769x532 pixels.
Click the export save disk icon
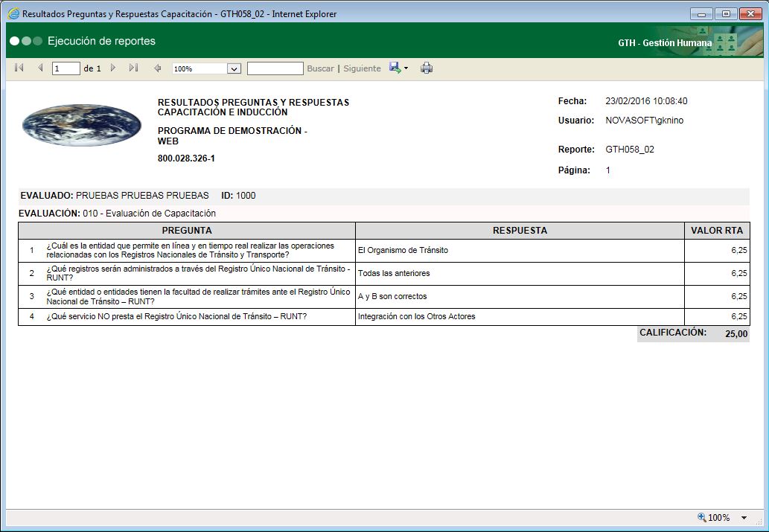[x=395, y=68]
